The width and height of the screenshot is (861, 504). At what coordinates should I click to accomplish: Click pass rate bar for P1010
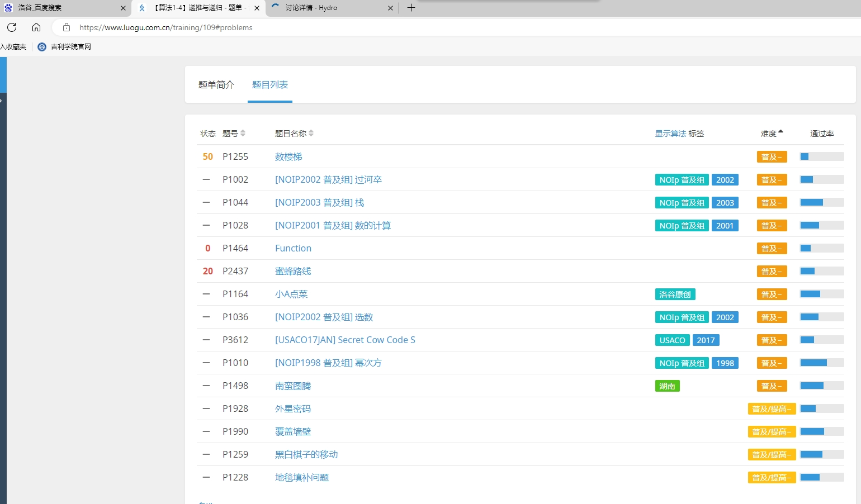tap(821, 363)
